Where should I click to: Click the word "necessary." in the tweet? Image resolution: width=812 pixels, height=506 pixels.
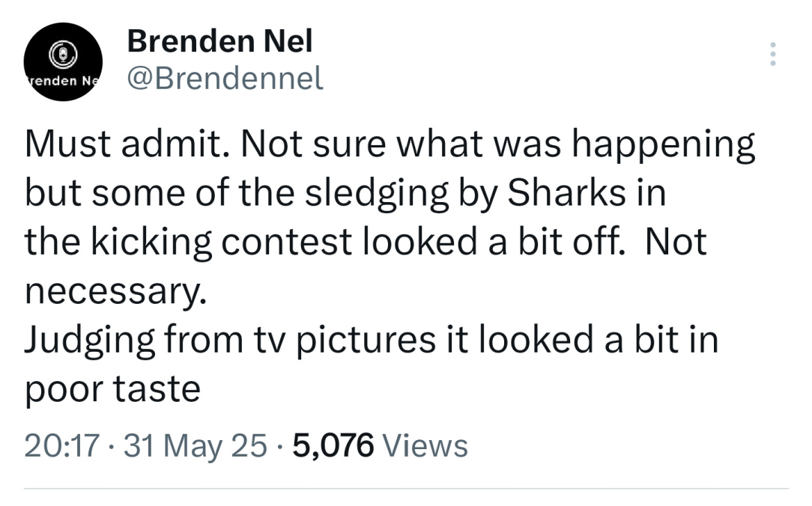pos(115,292)
